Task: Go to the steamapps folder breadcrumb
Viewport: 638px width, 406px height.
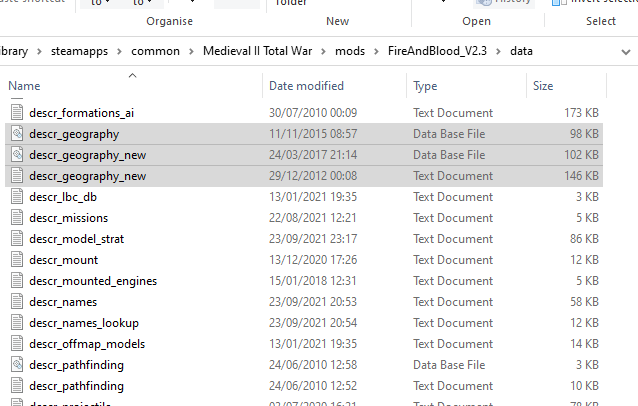Action: pyautogui.click(x=79, y=51)
